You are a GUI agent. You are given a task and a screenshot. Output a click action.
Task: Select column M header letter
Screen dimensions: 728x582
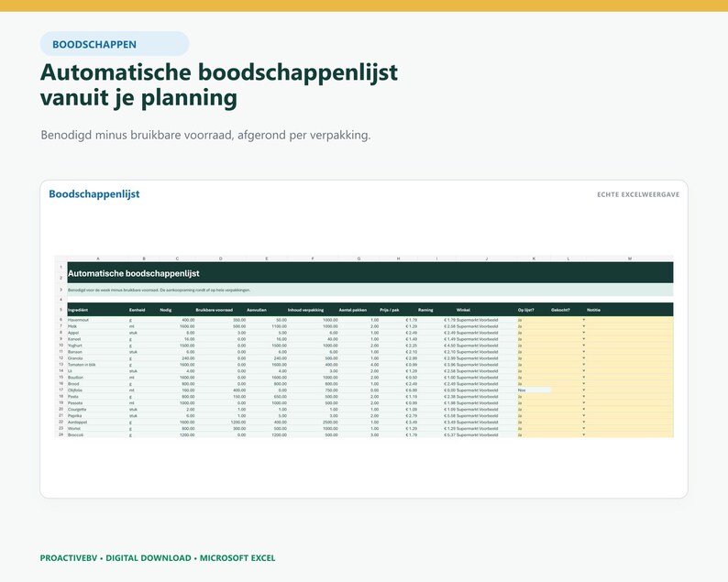click(630, 258)
